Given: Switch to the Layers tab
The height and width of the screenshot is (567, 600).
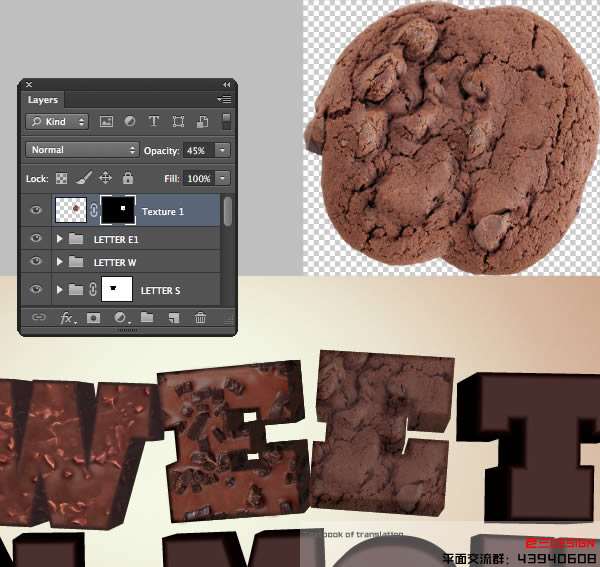Looking at the screenshot, I should point(43,100).
